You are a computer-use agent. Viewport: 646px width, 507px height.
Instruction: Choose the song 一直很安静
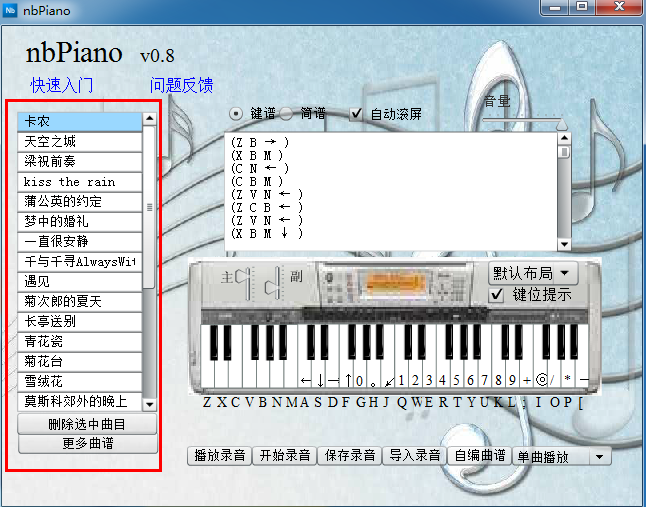point(80,242)
